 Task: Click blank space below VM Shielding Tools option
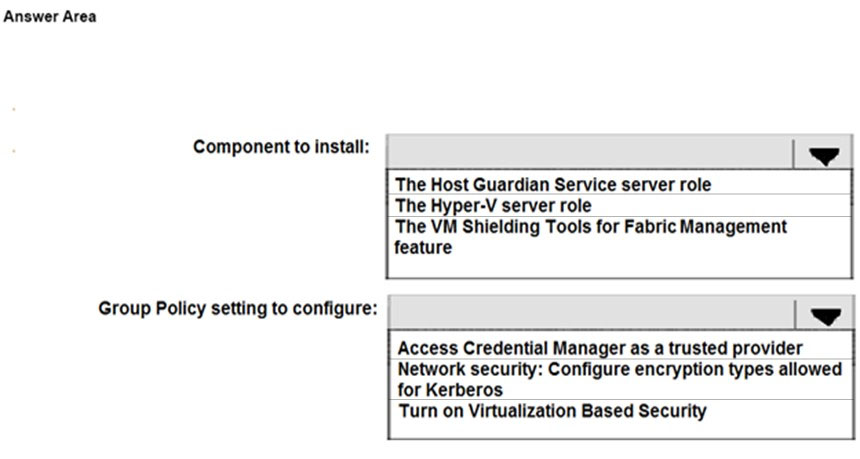point(619,268)
